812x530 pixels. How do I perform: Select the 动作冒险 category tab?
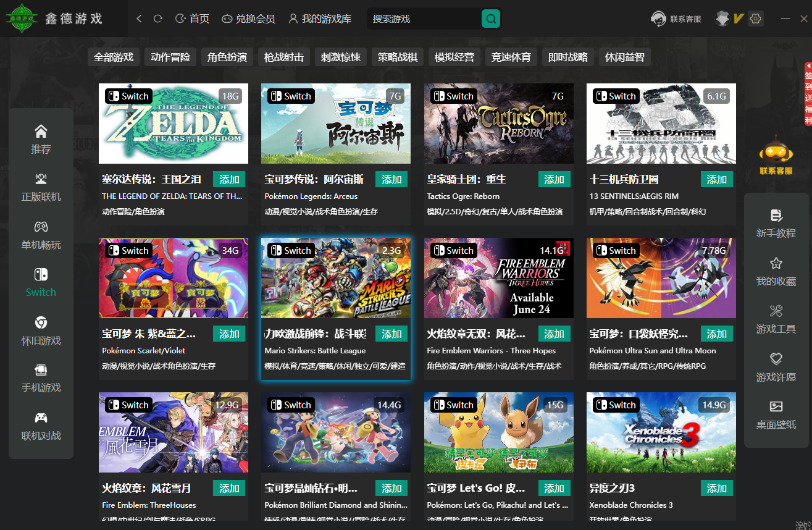(x=170, y=57)
